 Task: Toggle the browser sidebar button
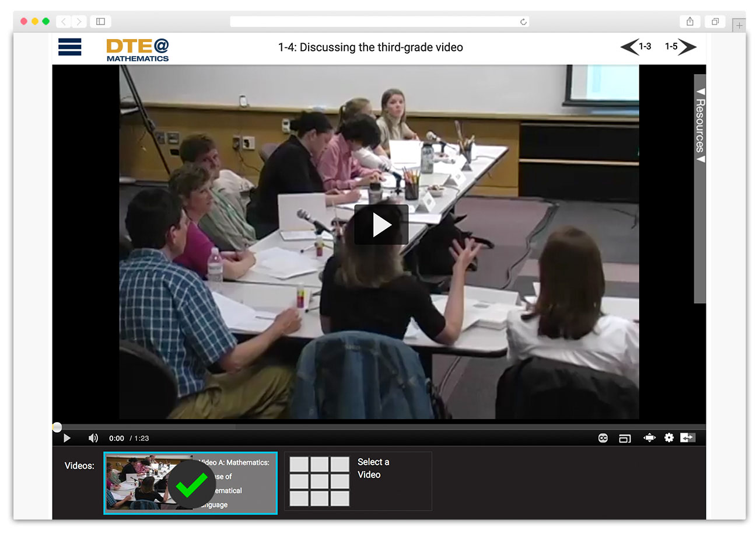pyautogui.click(x=100, y=22)
